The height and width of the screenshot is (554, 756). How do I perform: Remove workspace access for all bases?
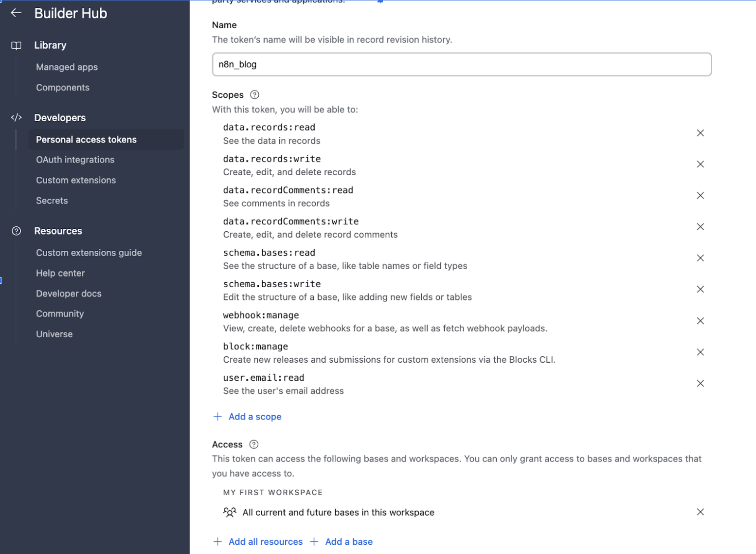pos(700,512)
